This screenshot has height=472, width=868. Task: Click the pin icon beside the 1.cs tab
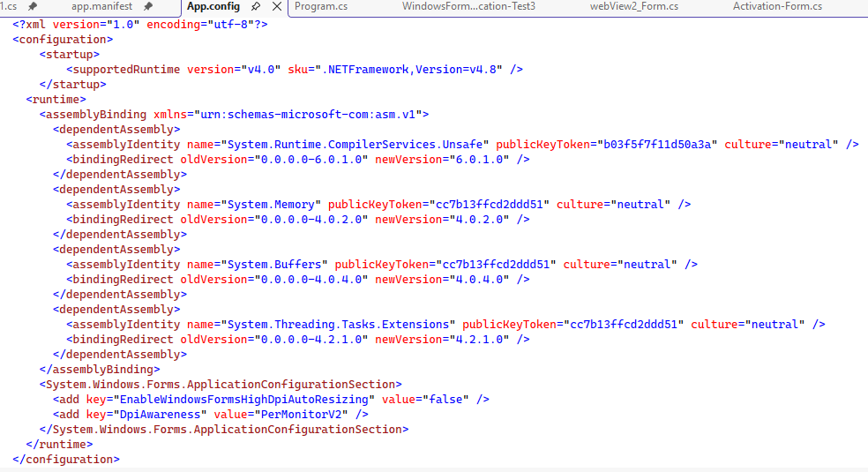33,7
